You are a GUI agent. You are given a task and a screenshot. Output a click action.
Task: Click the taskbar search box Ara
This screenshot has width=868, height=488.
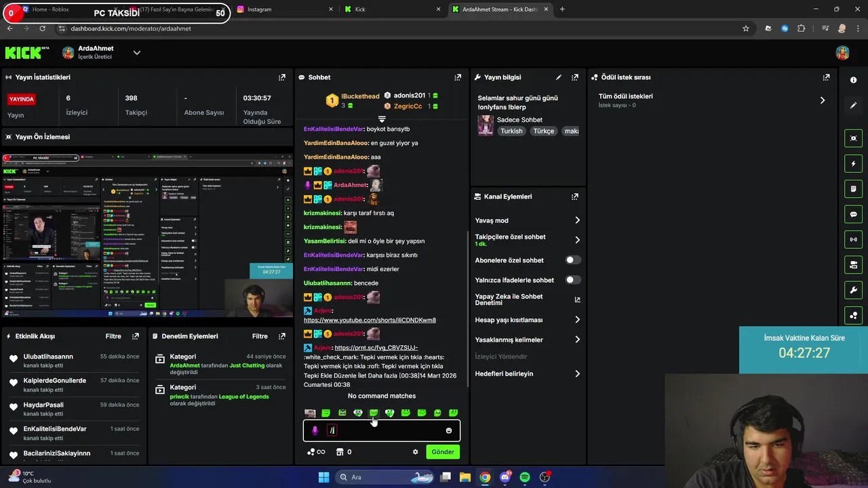click(x=384, y=477)
